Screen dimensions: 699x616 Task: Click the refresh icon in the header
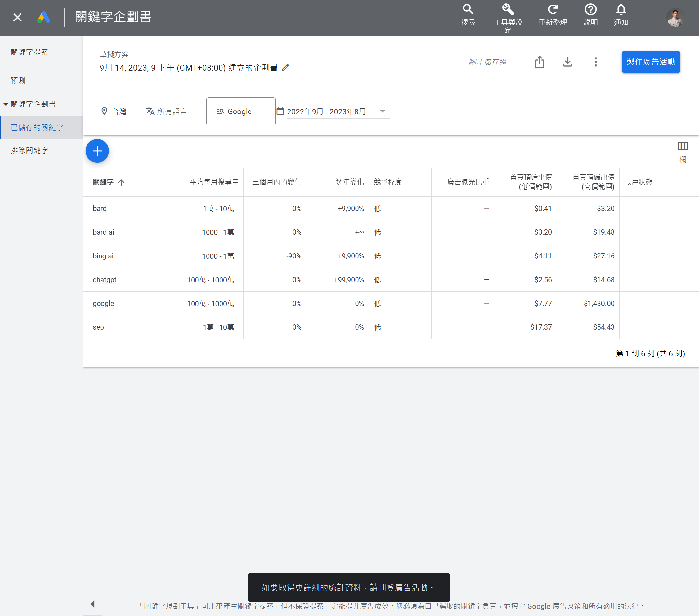553,9
